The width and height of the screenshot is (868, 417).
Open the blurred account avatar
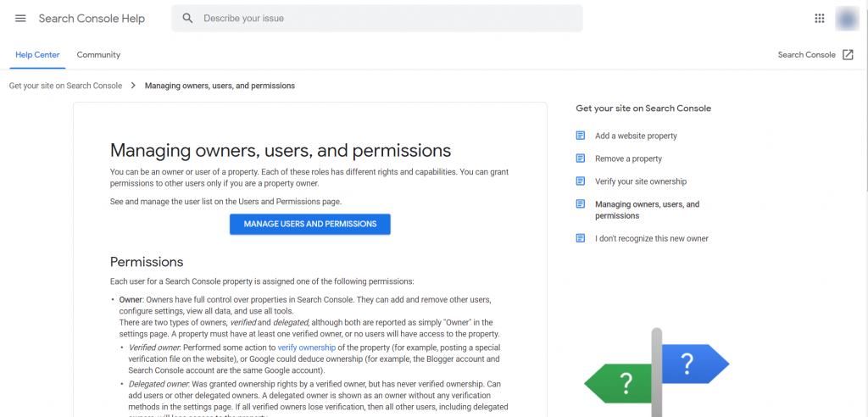847,19
